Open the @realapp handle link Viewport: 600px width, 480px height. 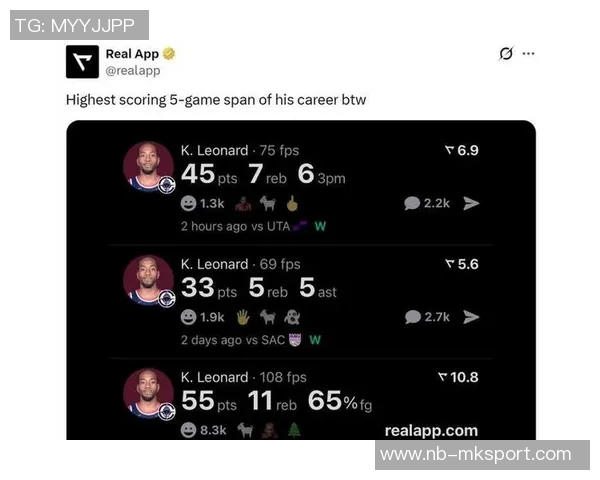point(133,71)
